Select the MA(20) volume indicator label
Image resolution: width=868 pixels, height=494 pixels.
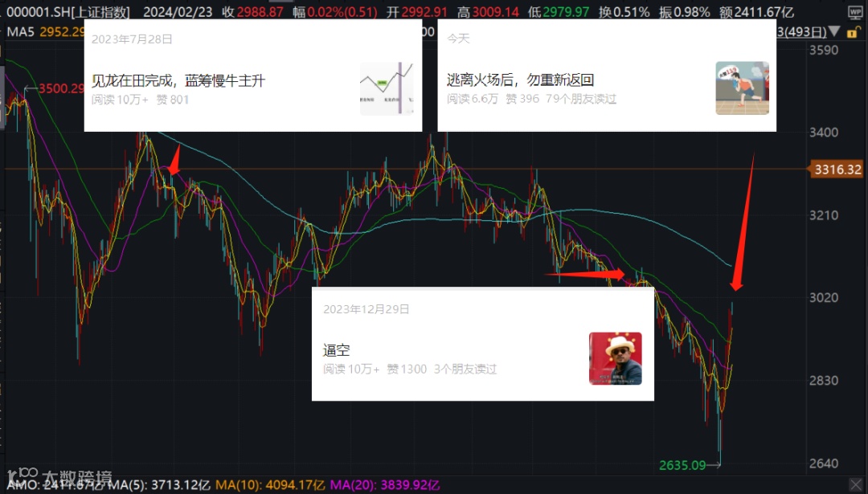click(x=385, y=486)
